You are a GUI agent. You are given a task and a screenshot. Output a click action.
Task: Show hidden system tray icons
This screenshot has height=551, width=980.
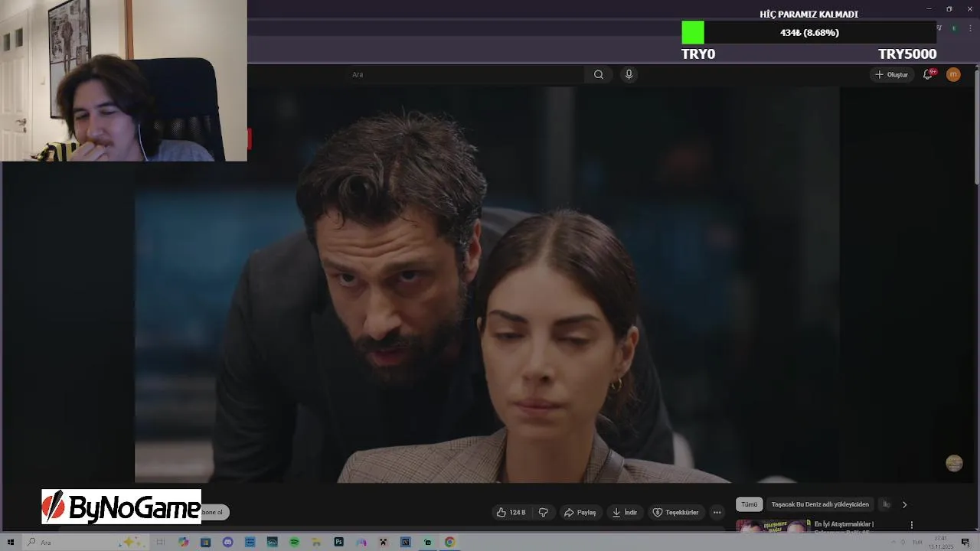[893, 542]
